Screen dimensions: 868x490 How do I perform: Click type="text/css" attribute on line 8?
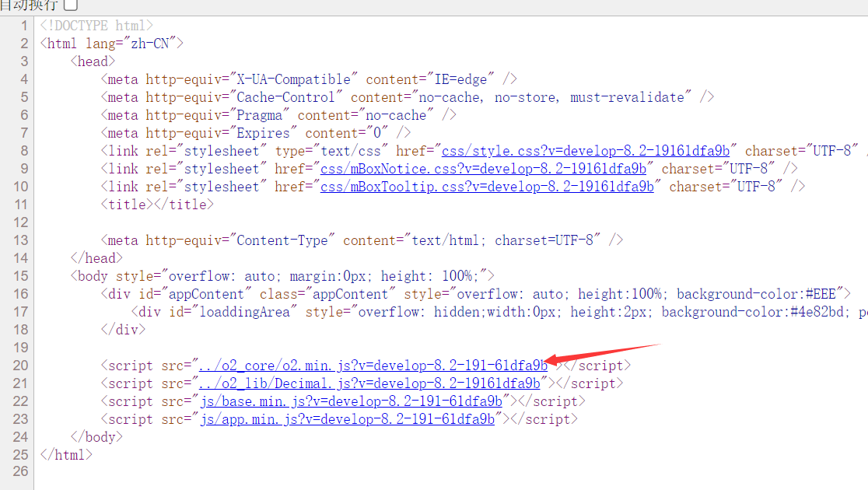pyautogui.click(x=331, y=151)
